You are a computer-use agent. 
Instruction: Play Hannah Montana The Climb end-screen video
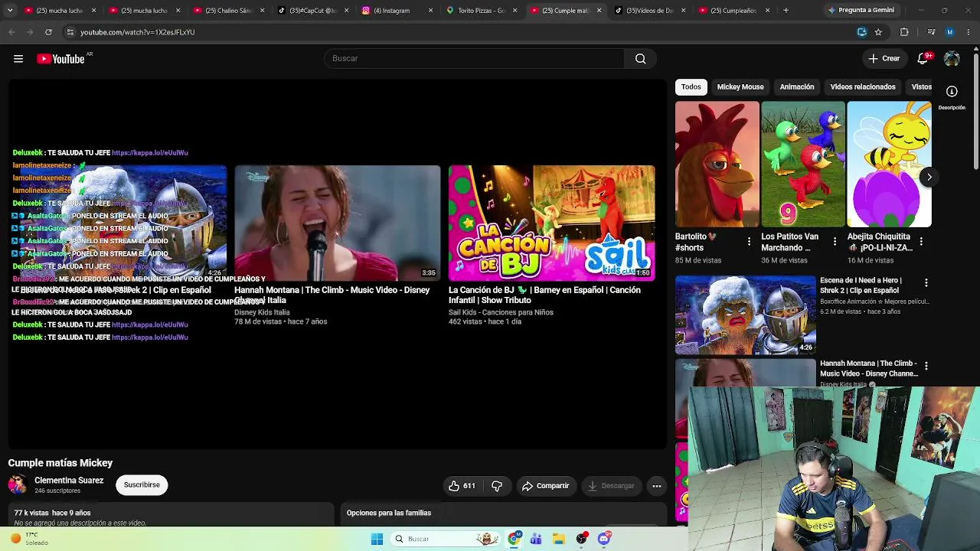[338, 223]
